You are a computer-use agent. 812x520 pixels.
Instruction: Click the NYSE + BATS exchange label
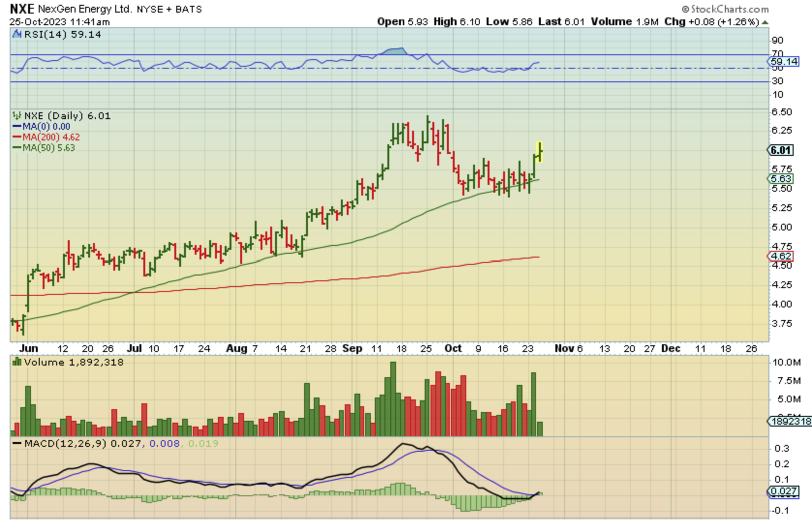click(x=169, y=9)
